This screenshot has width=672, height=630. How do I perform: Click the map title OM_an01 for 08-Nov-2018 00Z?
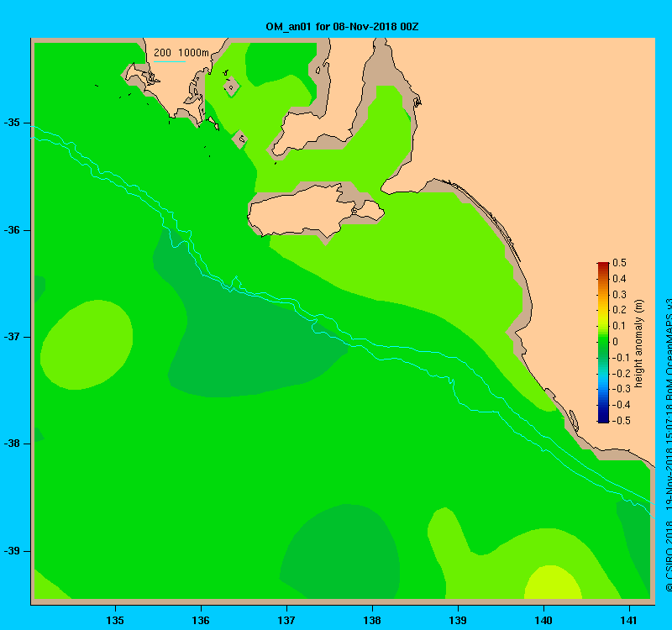342,27
